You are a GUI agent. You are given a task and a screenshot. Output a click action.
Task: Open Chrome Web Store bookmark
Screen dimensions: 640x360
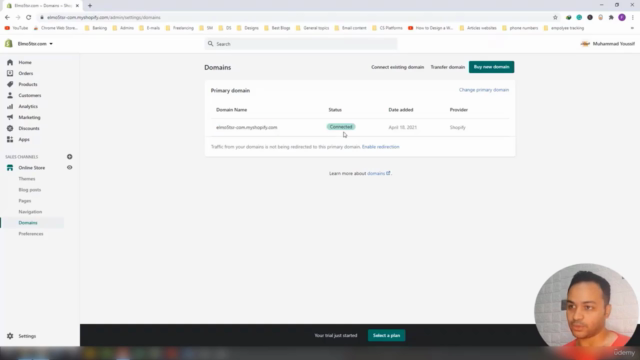pos(56,28)
